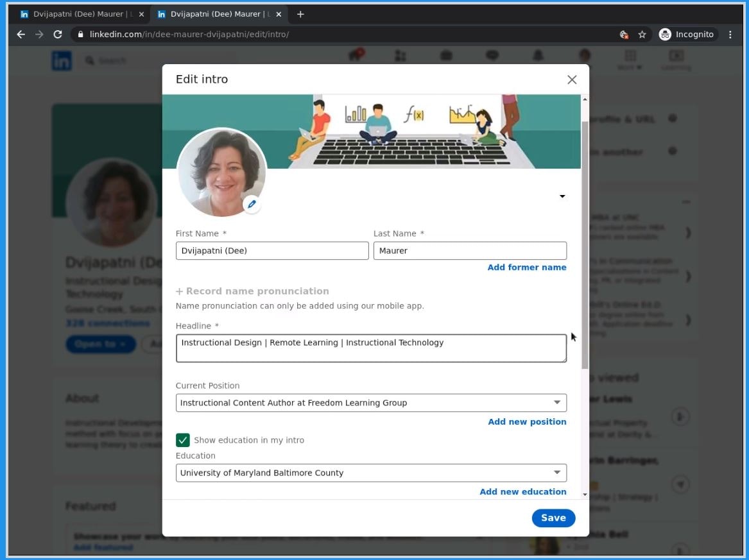Click Record name pronunciation
The width and height of the screenshot is (749, 560).
click(252, 291)
